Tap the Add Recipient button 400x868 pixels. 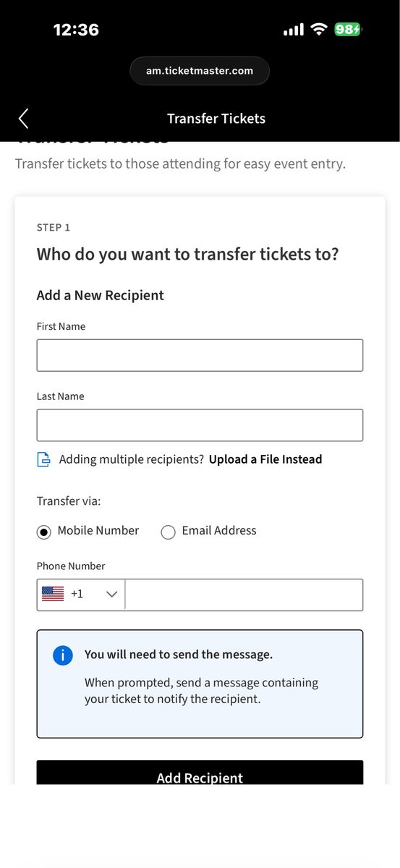click(200, 773)
